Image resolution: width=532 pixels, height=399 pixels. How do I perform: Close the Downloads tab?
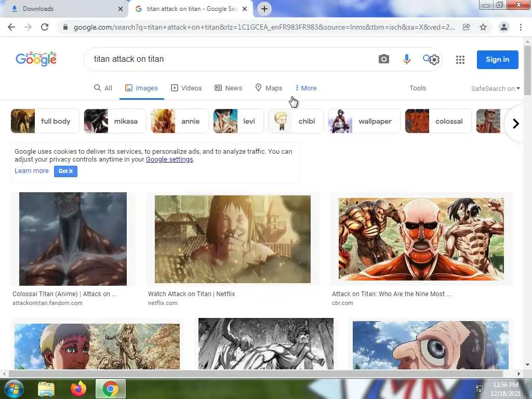click(120, 9)
